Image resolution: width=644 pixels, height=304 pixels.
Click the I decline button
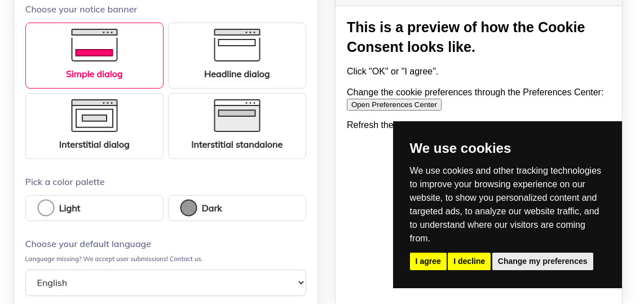[x=469, y=261]
